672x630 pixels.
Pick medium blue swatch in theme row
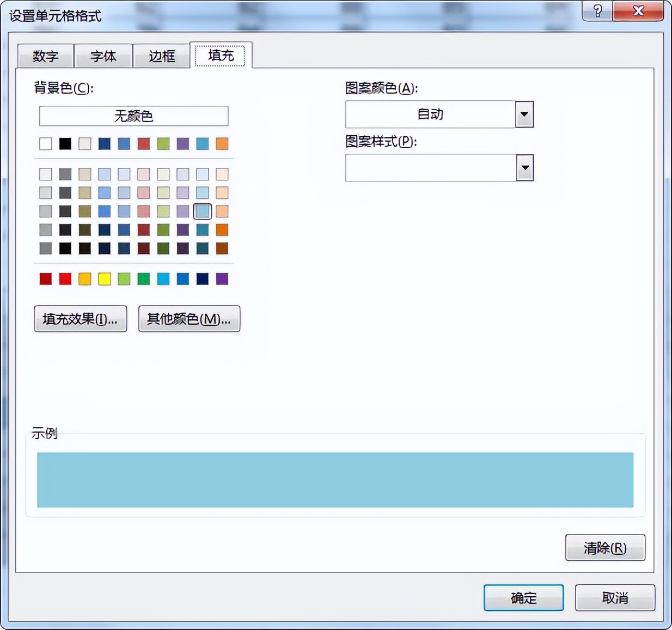click(124, 143)
